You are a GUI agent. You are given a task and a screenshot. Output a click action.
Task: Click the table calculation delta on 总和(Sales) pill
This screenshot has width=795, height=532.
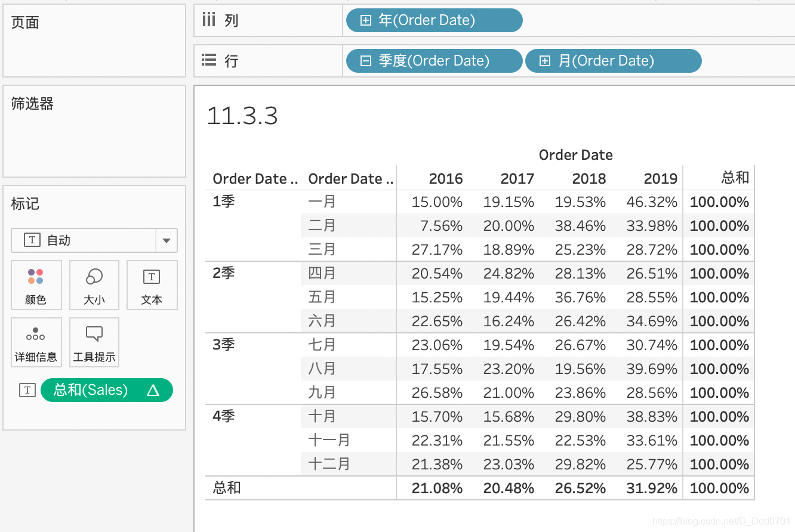pyautogui.click(x=153, y=390)
